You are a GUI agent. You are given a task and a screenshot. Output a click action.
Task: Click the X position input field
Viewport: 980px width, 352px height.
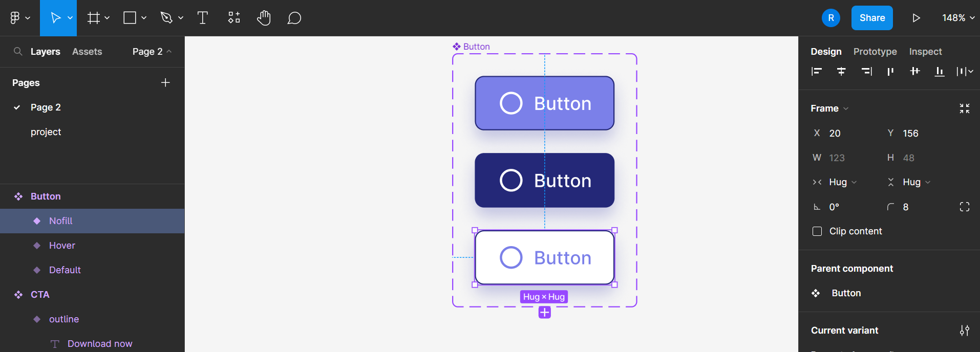tap(850, 133)
